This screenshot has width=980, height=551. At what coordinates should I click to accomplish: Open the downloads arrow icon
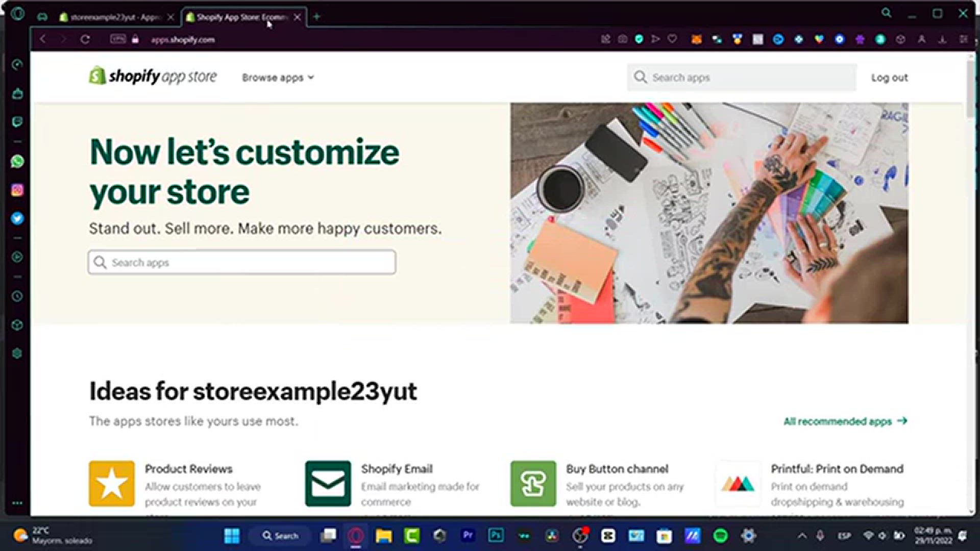943,39
